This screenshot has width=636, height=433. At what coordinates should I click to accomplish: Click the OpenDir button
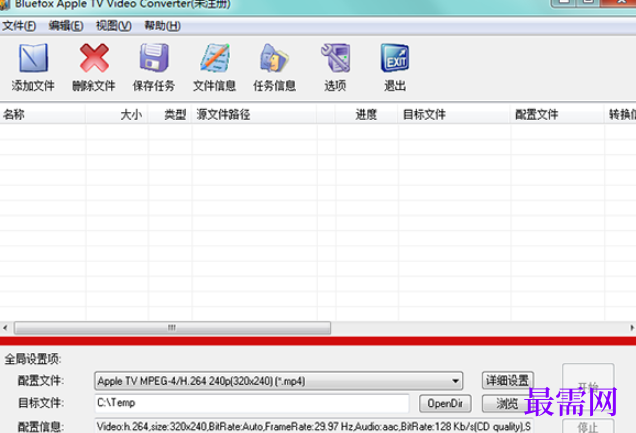[445, 403]
